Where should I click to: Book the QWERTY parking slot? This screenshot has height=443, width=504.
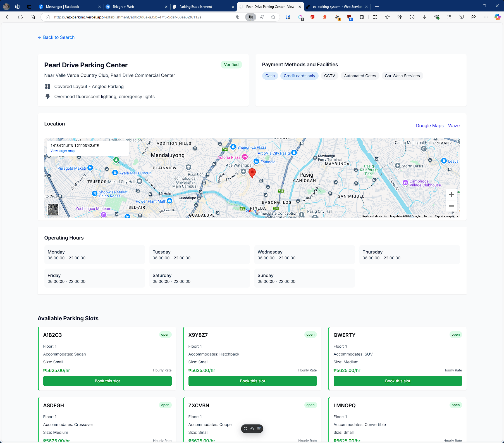398,381
